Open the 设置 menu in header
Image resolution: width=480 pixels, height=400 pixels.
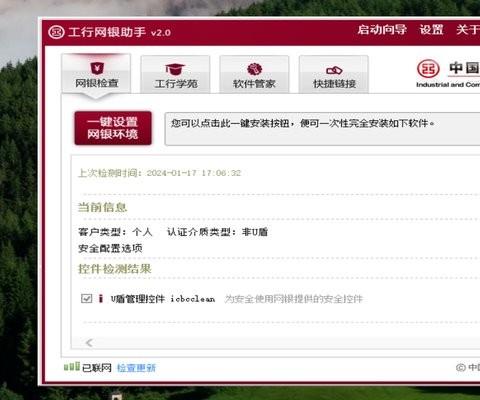pos(431,30)
